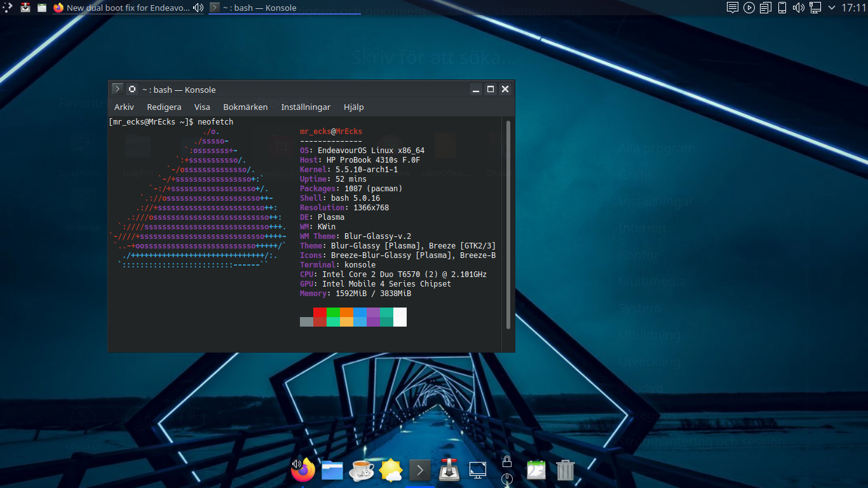Click the show desktop monitor icon in dock
868x488 pixels.
(478, 470)
